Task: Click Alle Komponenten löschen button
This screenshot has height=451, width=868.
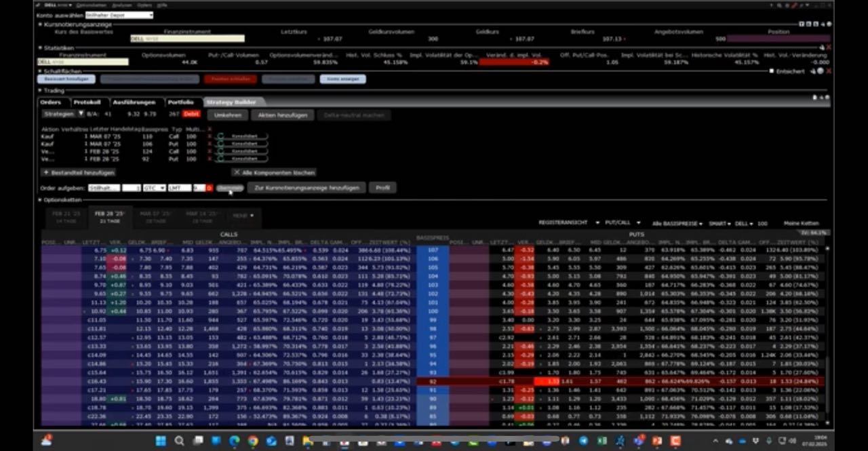Action: pyautogui.click(x=273, y=172)
